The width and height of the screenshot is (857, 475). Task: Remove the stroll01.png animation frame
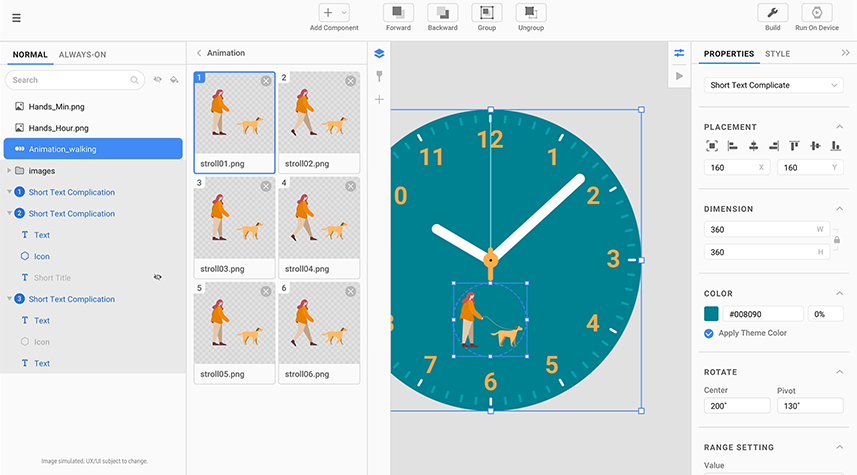266,81
